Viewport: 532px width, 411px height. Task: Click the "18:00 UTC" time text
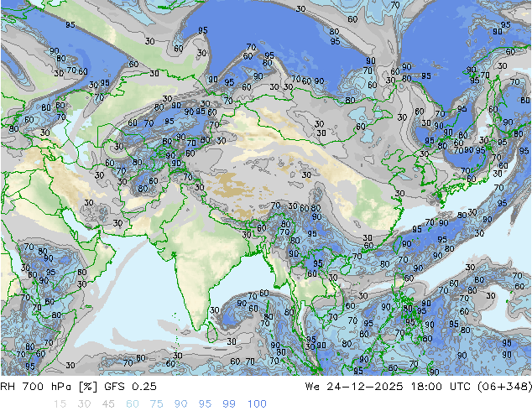[x=443, y=387]
